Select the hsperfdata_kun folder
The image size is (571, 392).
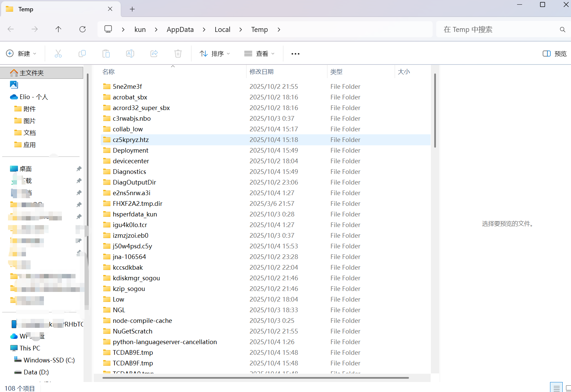(x=266, y=214)
